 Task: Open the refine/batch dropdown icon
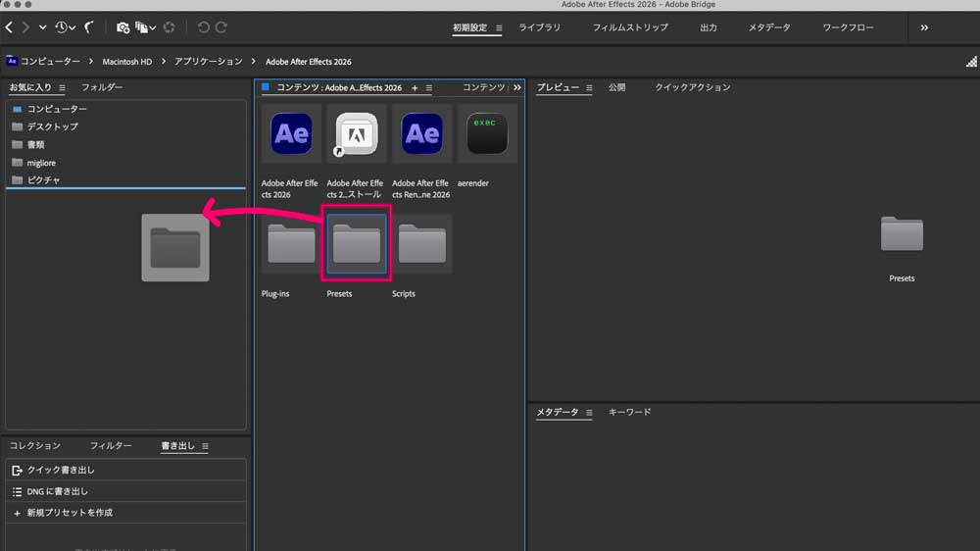(146, 27)
